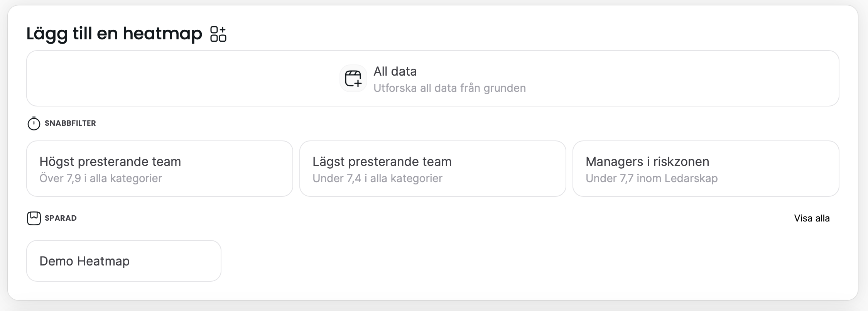Click the add-widget grid icon beside the heading
This screenshot has width=868, height=311.
tap(218, 34)
